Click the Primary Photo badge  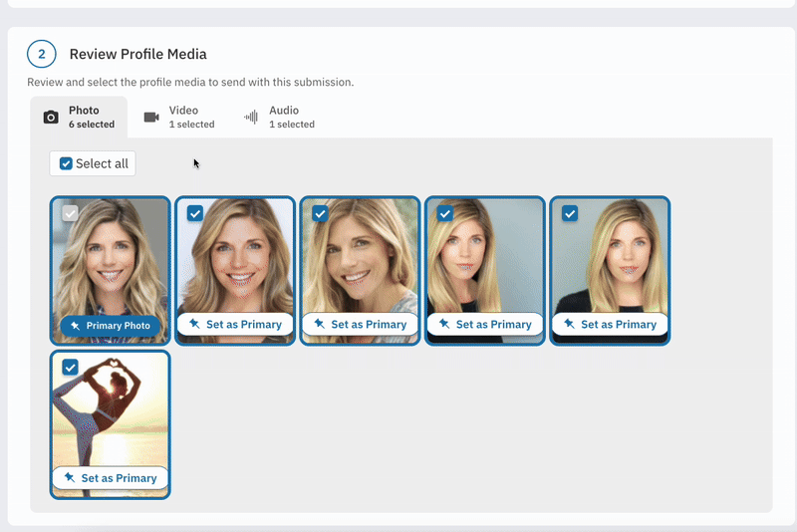coord(111,326)
